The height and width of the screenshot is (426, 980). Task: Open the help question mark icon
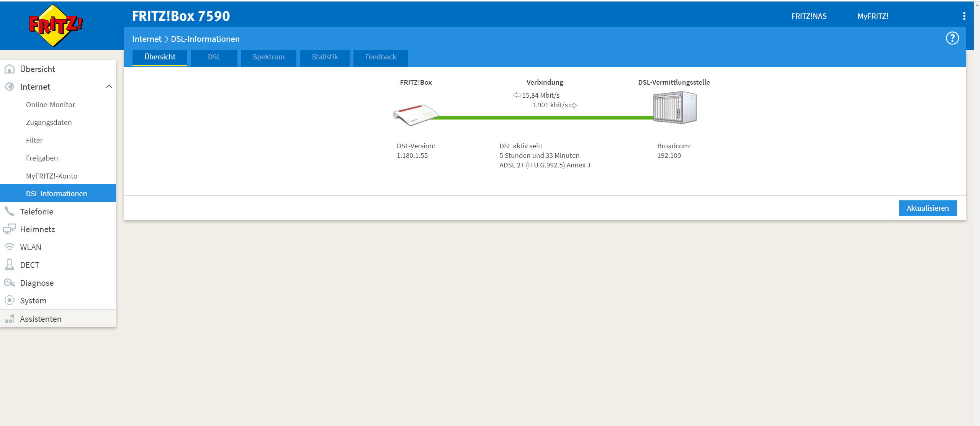click(952, 38)
